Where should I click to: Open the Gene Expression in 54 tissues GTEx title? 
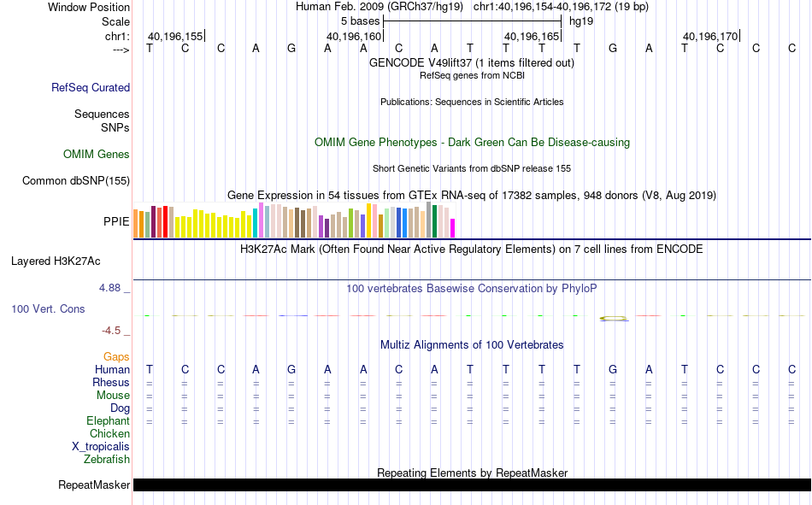tap(472, 196)
